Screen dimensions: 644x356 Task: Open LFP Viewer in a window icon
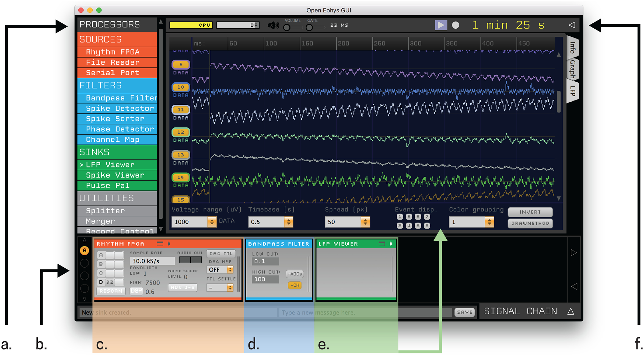(382, 244)
